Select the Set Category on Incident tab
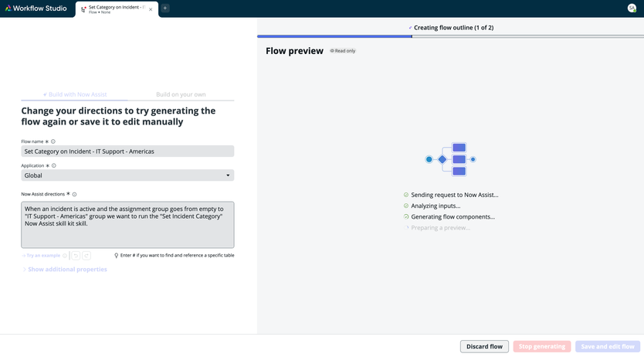 tap(117, 9)
